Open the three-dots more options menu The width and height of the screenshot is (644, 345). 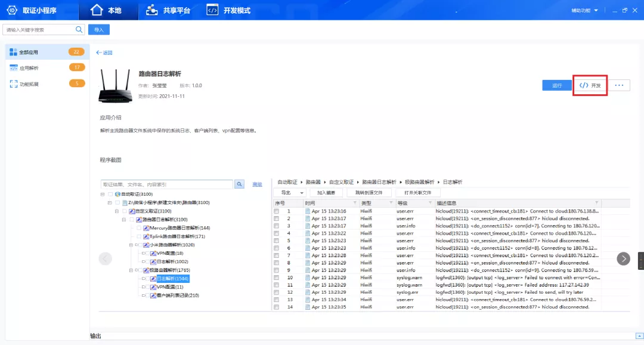click(619, 85)
